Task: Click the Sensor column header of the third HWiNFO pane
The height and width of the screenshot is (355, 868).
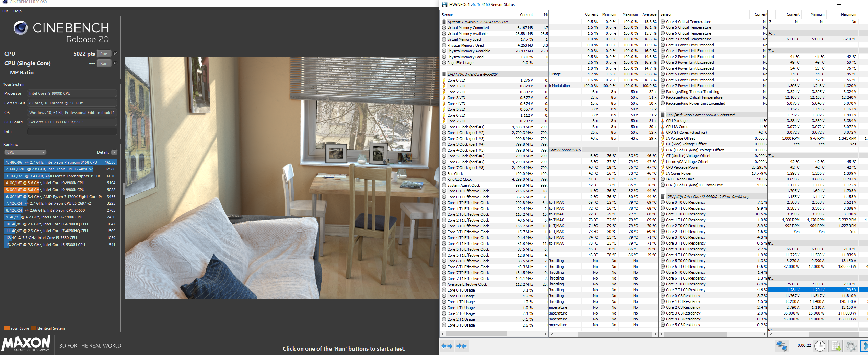Action: 704,14
